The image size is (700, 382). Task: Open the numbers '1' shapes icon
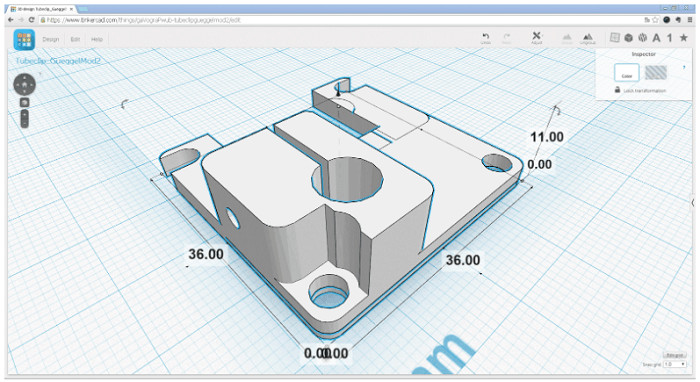click(670, 38)
